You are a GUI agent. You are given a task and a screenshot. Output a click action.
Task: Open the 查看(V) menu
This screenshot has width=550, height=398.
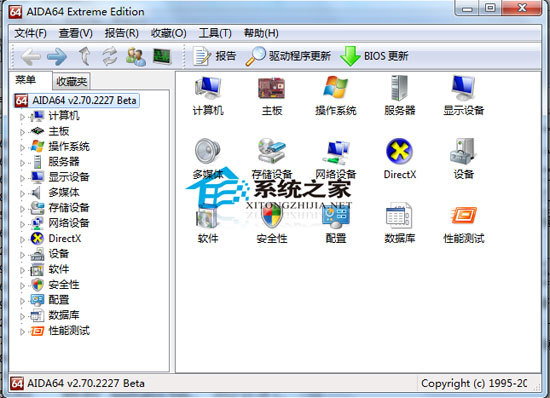click(x=76, y=33)
